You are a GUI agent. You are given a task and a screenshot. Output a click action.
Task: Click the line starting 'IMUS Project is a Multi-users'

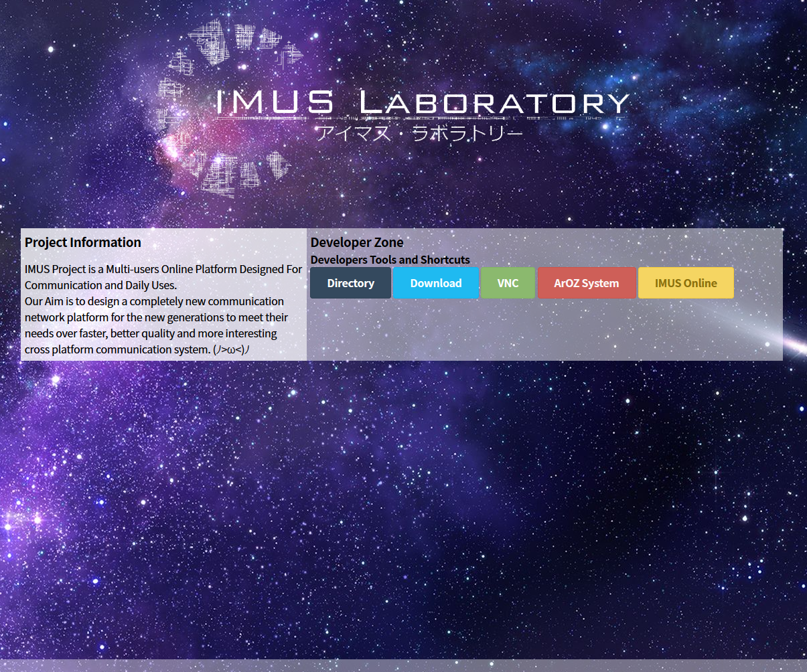pos(163,269)
